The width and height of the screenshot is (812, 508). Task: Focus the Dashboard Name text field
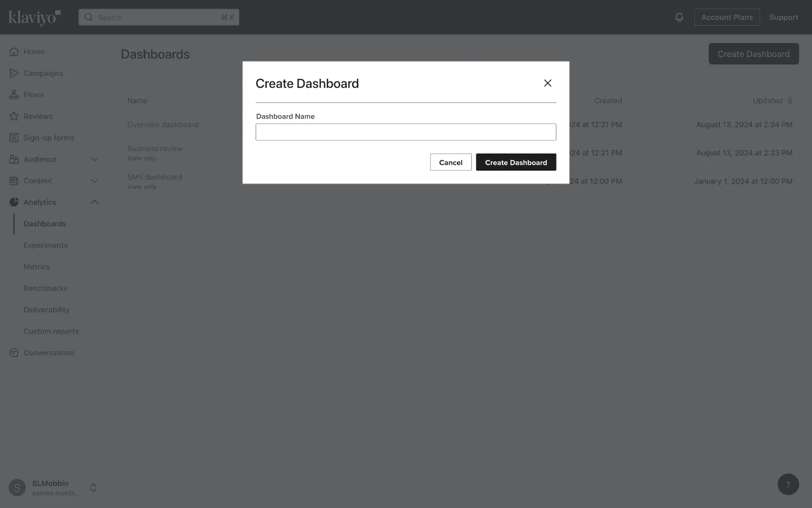[x=406, y=132]
